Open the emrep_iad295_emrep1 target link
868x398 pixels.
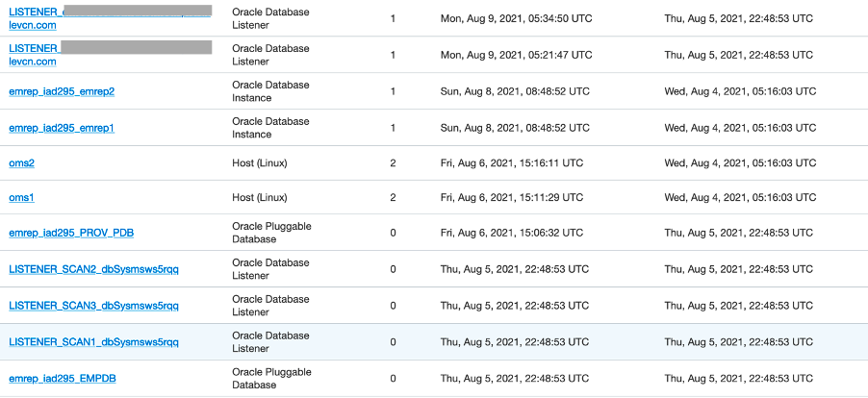(62, 128)
